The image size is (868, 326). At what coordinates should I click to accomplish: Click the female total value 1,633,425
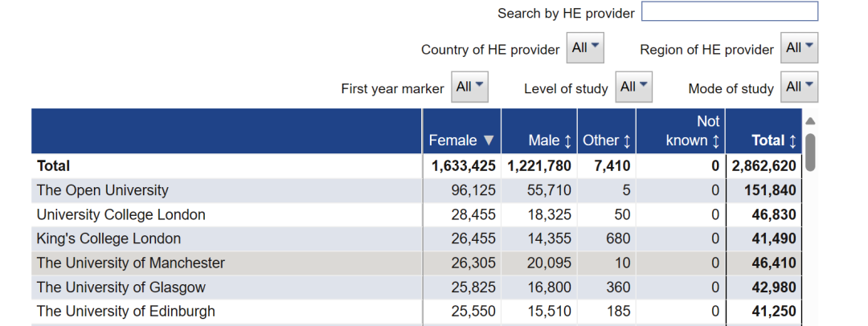point(463,166)
